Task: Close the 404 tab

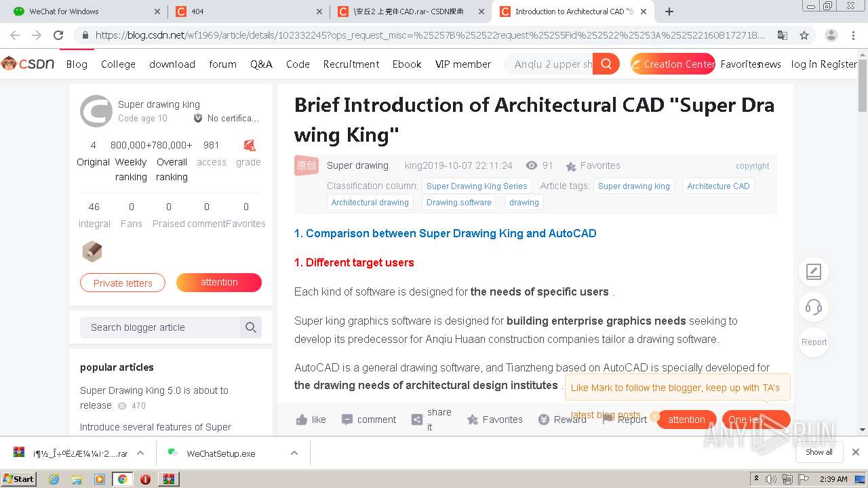Action: [x=319, y=12]
